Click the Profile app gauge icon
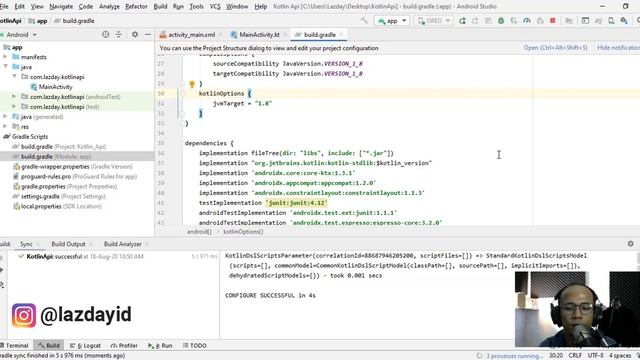This screenshot has height=360, width=640. (x=527, y=20)
